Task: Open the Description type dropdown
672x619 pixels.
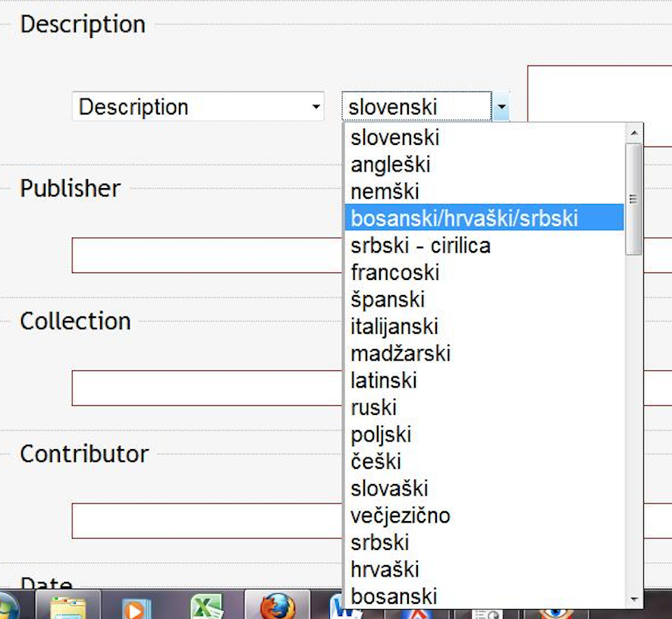Action: pyautogui.click(x=199, y=107)
